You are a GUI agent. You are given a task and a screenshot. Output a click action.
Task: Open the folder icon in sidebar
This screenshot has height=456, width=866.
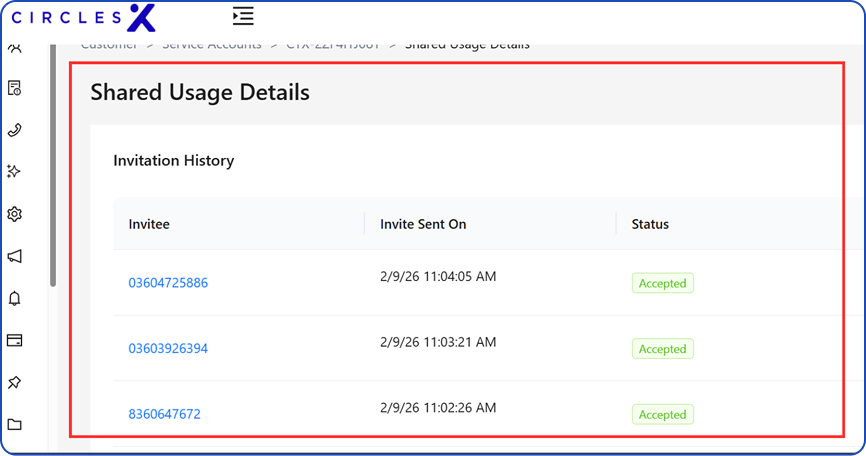pos(15,424)
